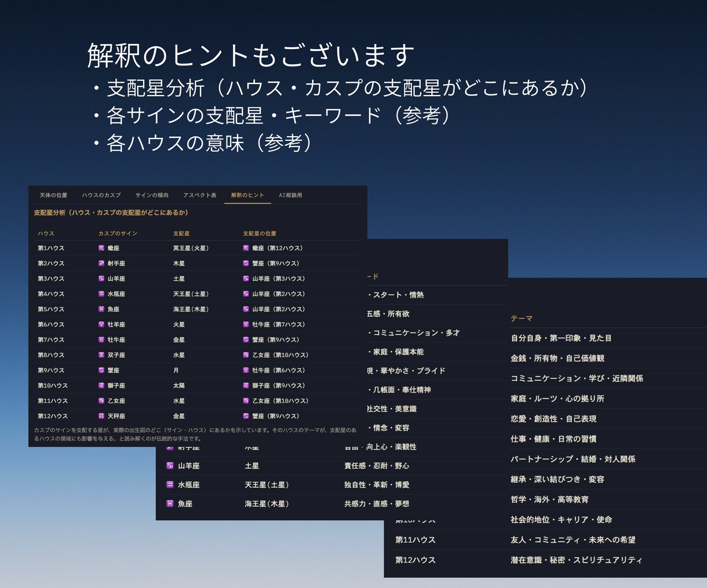Click 海王星(木星) in 第5ハウス row
707x588 pixels.
coord(191,309)
